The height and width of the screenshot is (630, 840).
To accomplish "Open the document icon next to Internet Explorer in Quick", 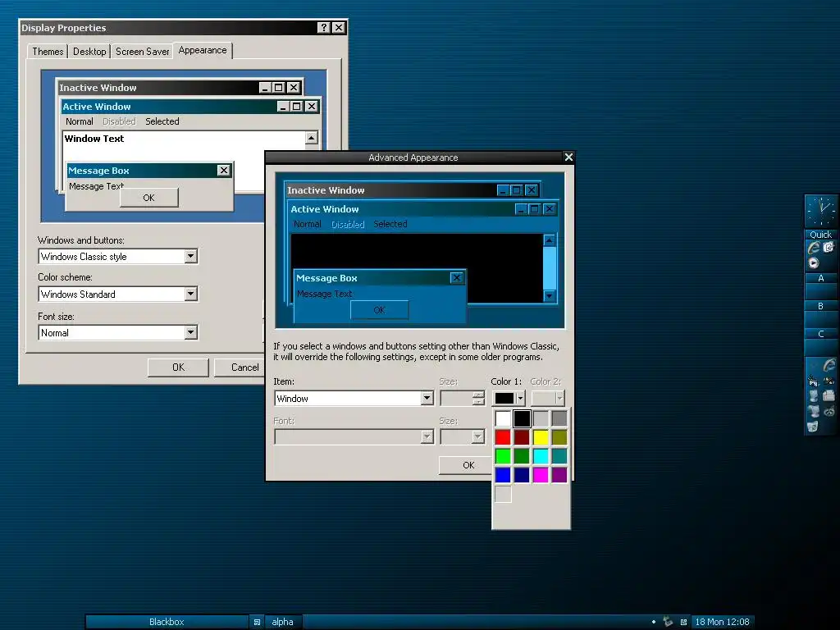I will coord(829,247).
